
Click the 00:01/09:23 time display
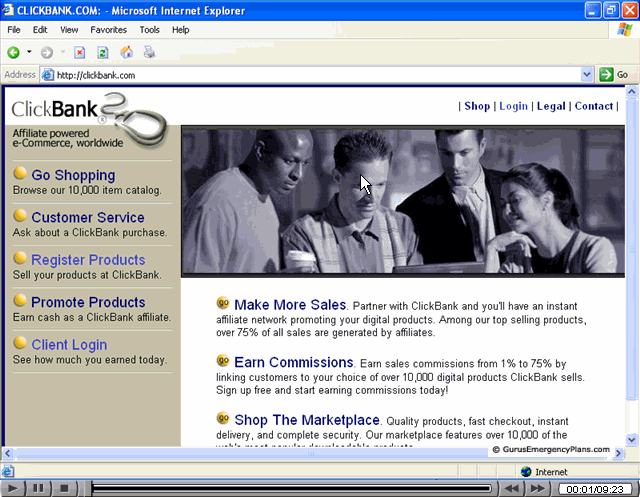[595, 489]
